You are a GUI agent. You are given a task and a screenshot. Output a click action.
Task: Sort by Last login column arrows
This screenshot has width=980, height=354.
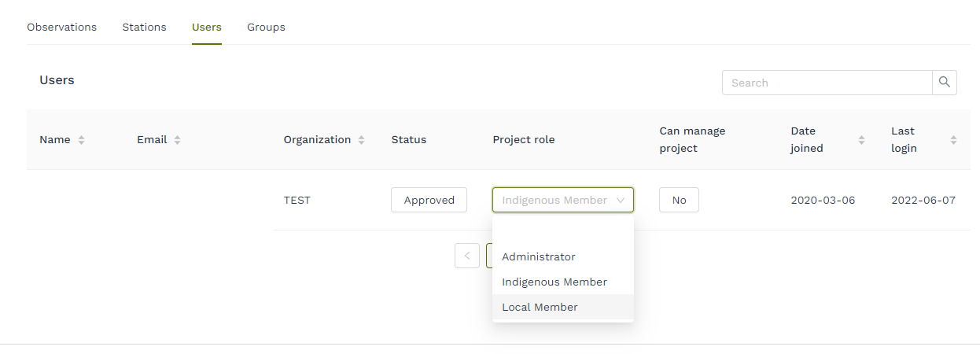953,140
